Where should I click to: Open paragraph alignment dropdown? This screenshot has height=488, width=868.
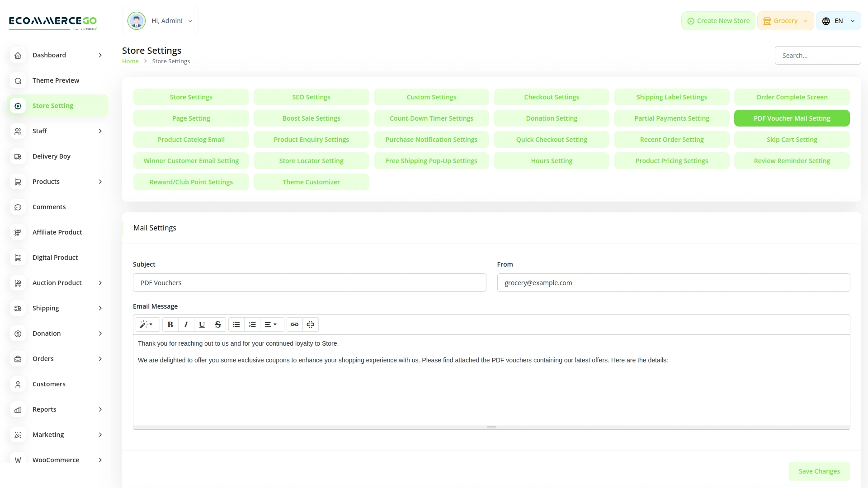click(x=271, y=324)
